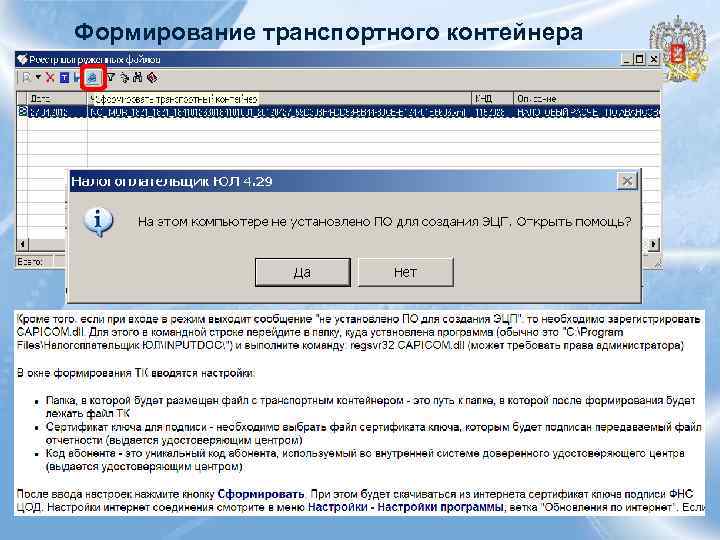The height and width of the screenshot is (540, 720).
Task: Click the date cell of the selected row
Action: (x=57, y=112)
